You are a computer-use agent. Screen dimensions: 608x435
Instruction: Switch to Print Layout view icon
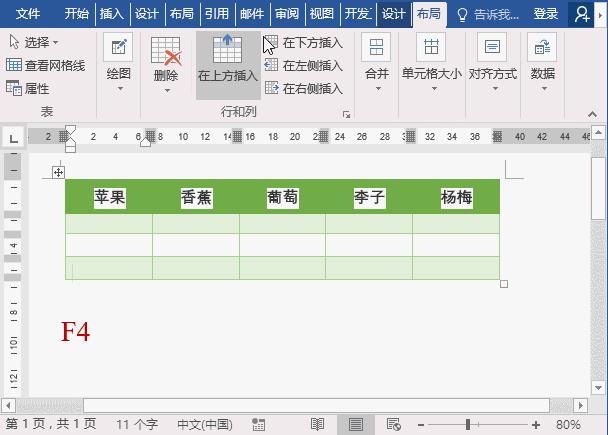(356, 425)
